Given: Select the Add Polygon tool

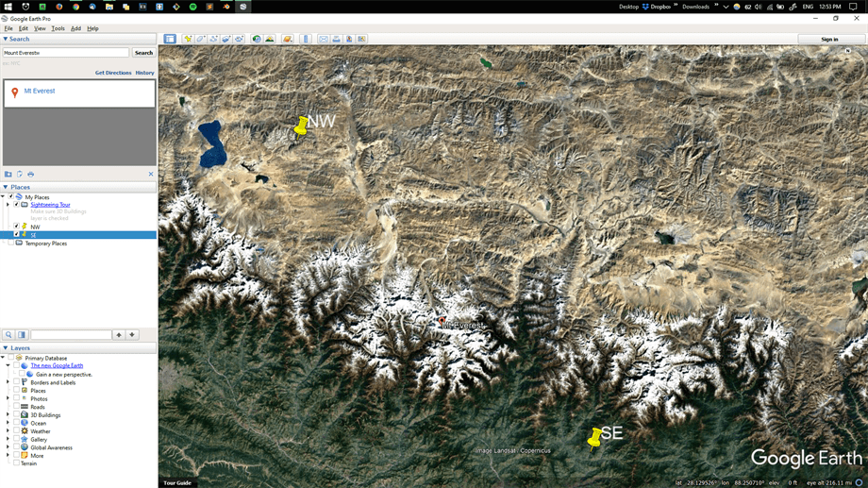Looking at the screenshot, I should (200, 39).
